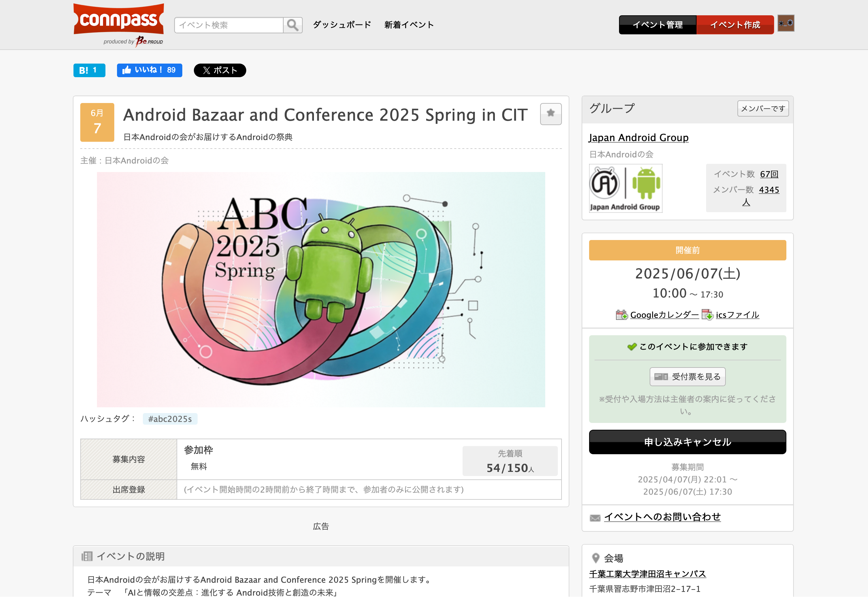
Task: Click the 開催前 status banner
Action: pyautogui.click(x=688, y=250)
